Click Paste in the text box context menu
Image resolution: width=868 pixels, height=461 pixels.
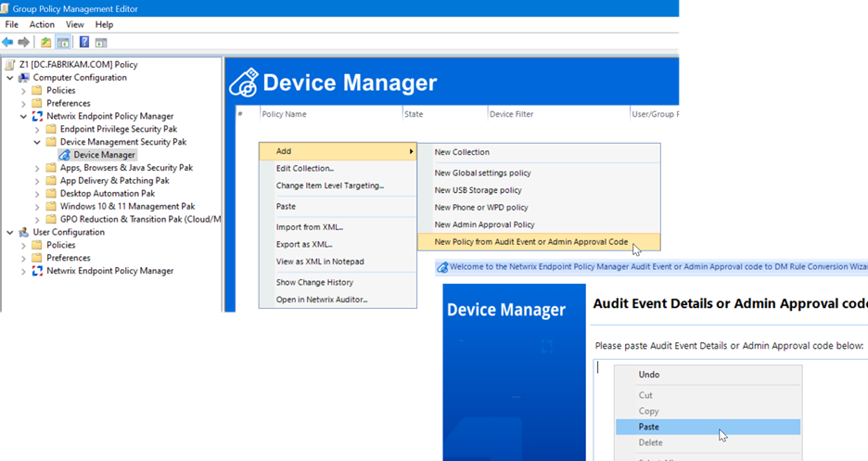650,427
